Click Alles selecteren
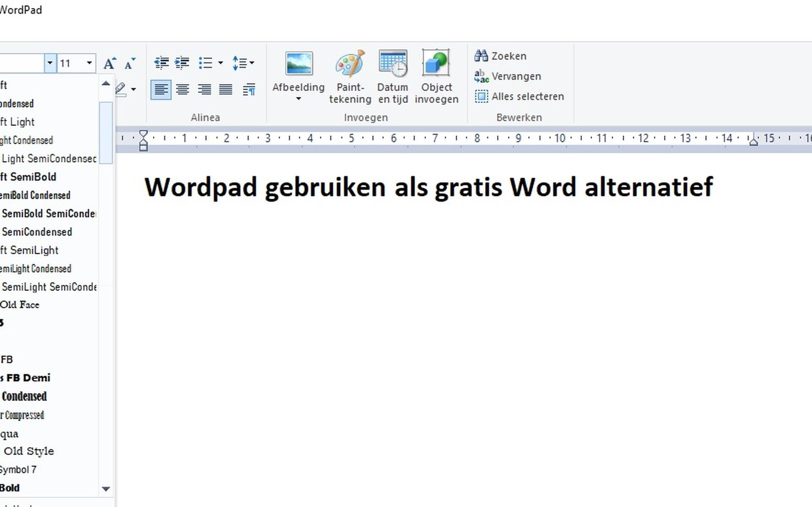This screenshot has width=812, height=507. [x=519, y=96]
